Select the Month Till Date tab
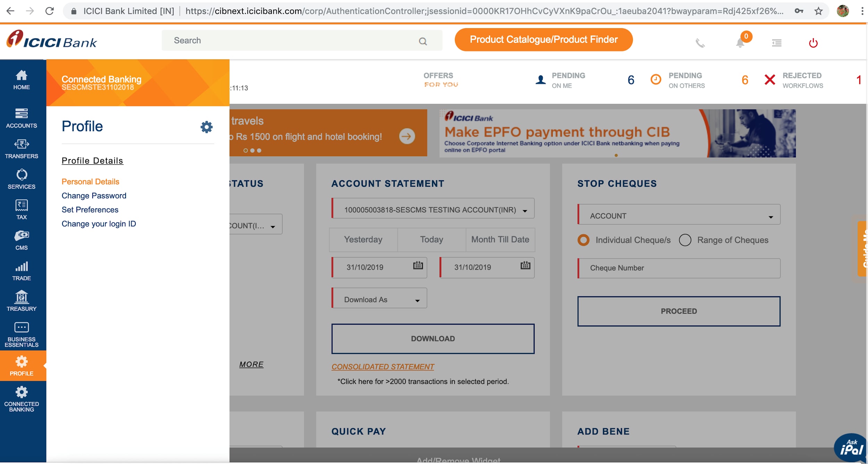Image resolution: width=868 pixels, height=464 pixels. [500, 240]
